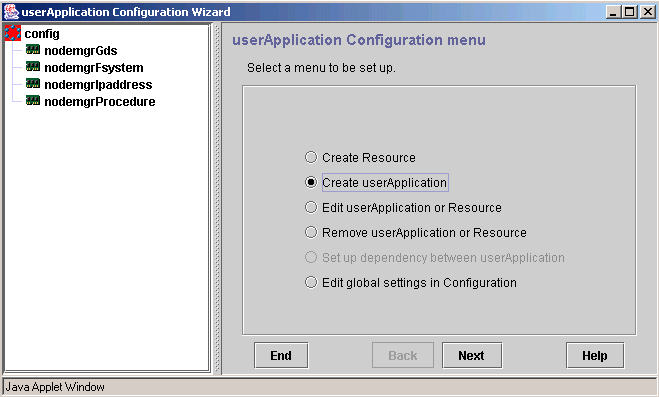Image resolution: width=659 pixels, height=397 pixels.
Task: Open Help for the wizard
Action: pyautogui.click(x=595, y=355)
